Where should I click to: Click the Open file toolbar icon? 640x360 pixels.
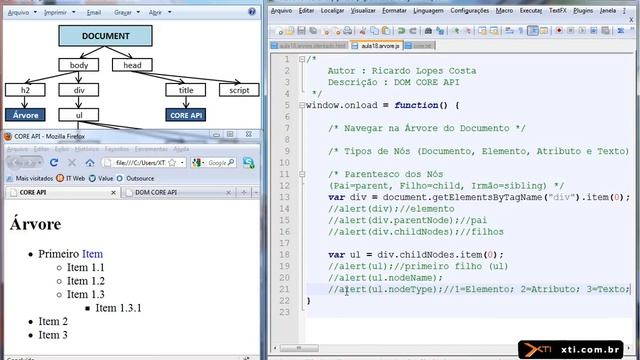tap(290, 31)
